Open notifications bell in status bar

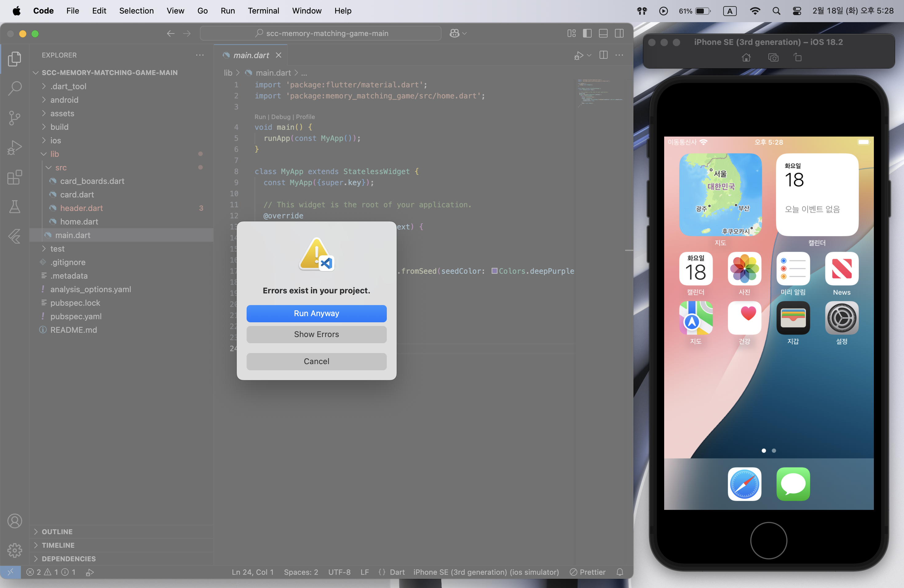[620, 572]
